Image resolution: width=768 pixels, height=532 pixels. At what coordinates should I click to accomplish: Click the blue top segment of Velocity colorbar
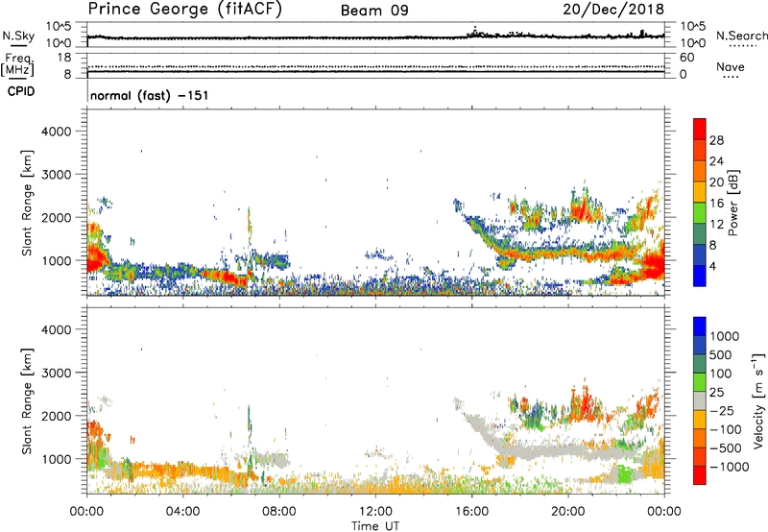(700, 326)
